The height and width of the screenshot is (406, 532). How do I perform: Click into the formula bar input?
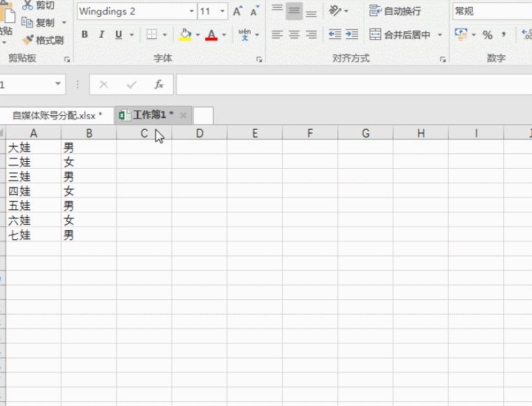coord(354,84)
